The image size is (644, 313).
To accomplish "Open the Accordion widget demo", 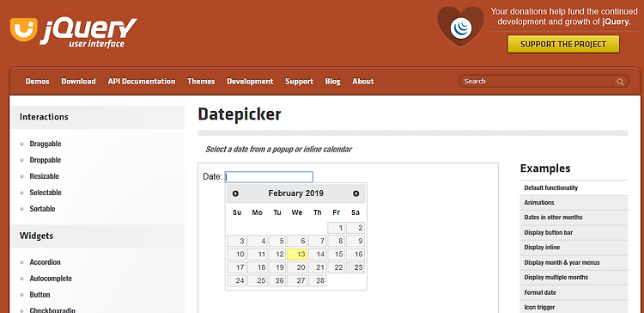I will 46,262.
